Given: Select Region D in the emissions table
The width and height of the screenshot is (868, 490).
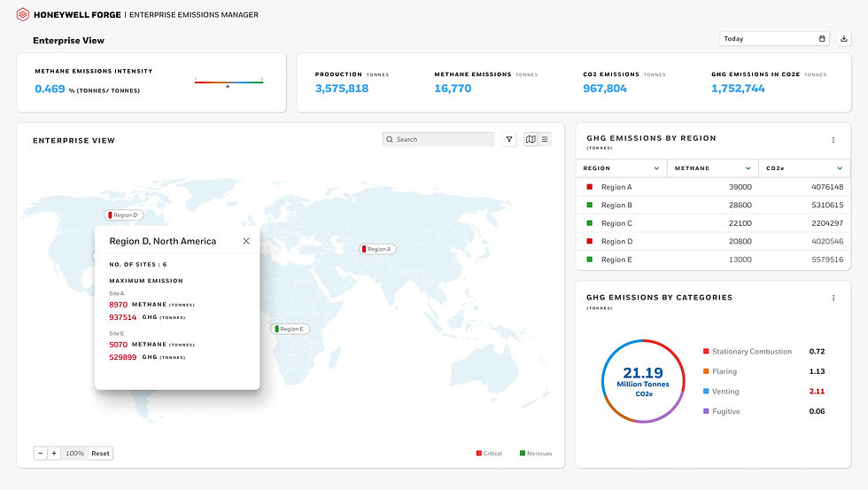Looking at the screenshot, I should 713,241.
